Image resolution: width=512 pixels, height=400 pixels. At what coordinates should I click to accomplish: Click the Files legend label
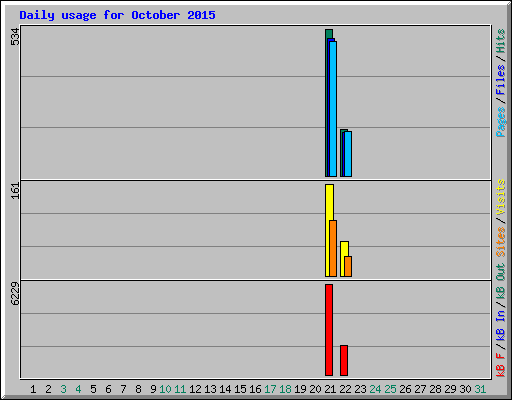(500, 80)
